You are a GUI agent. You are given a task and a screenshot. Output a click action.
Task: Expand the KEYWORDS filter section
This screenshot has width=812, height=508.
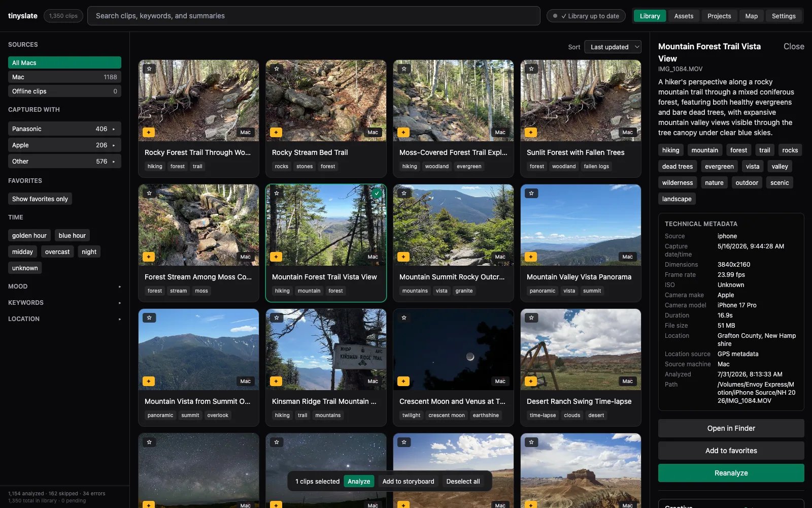point(64,302)
